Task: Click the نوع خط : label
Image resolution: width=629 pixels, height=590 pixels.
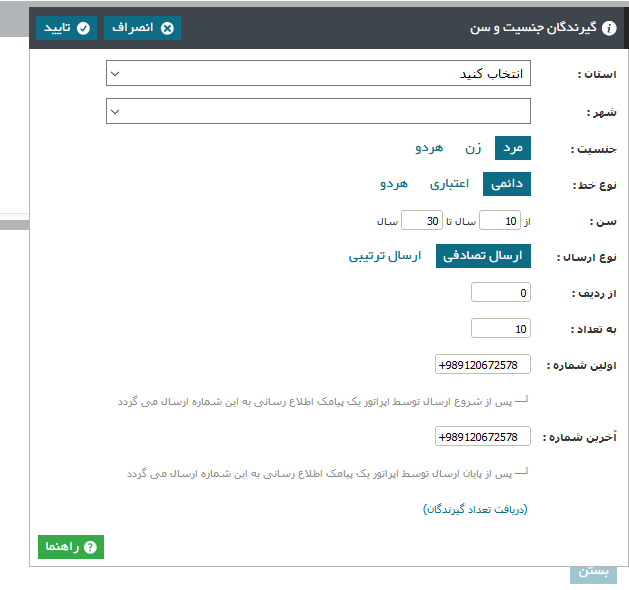Action: (x=594, y=185)
